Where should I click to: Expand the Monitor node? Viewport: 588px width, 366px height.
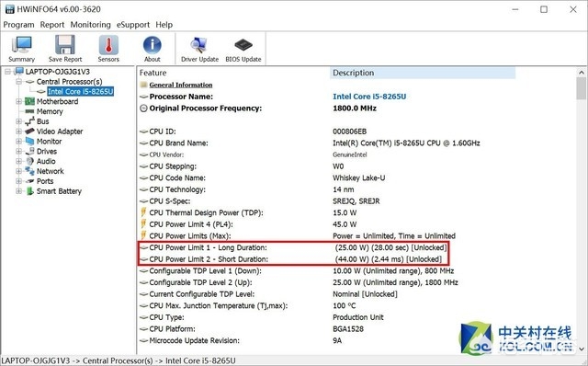(18, 141)
